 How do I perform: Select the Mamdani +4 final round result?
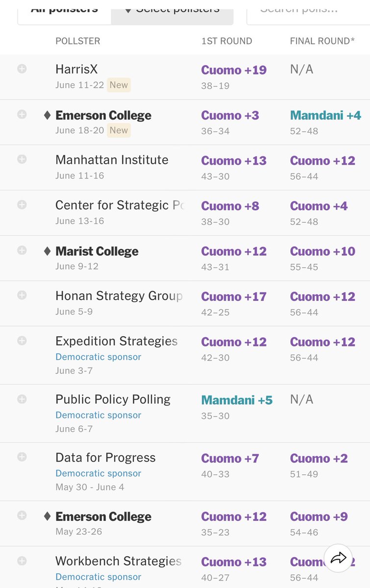(x=325, y=115)
